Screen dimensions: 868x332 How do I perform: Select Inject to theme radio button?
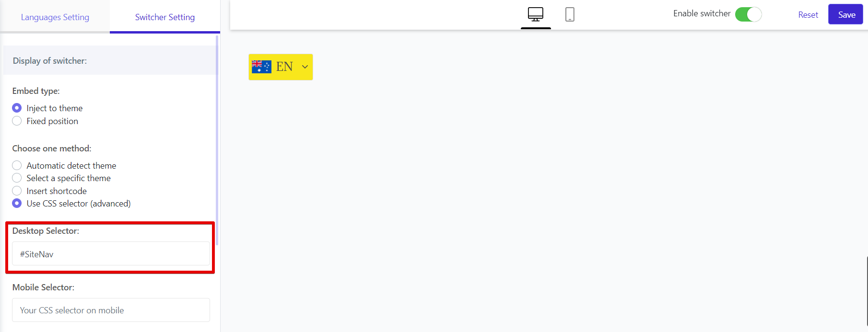coord(17,108)
